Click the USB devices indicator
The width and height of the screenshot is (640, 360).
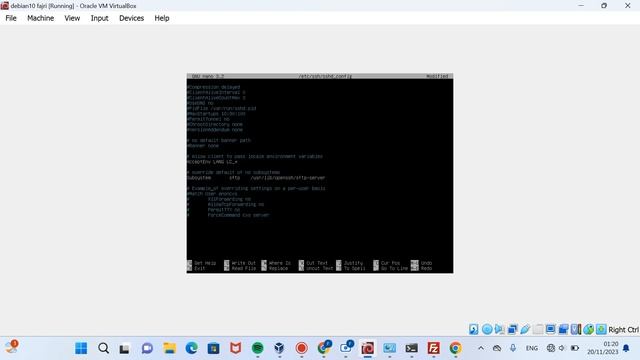click(525, 329)
